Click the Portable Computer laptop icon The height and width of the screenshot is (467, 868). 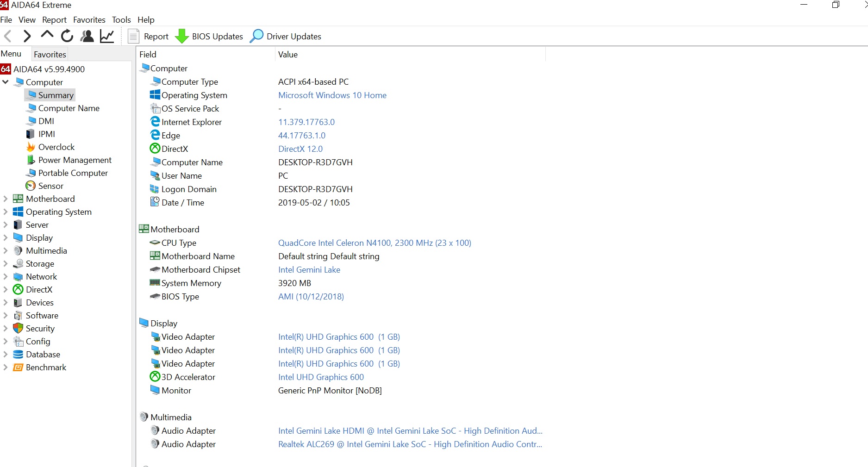(x=31, y=173)
